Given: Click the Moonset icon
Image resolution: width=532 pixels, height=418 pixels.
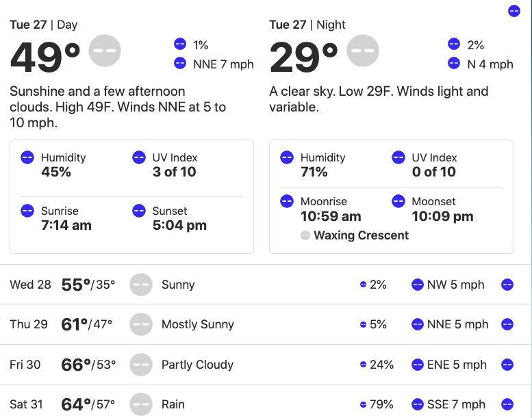Looking at the screenshot, I should pyautogui.click(x=398, y=201).
